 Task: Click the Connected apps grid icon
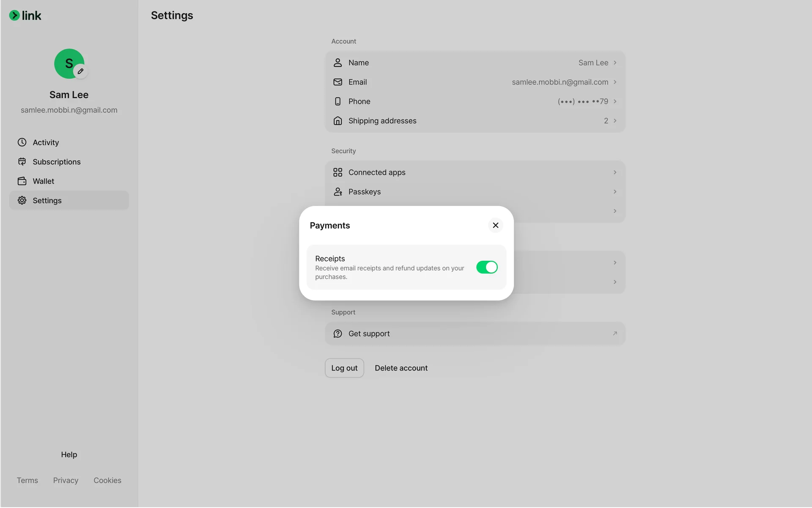tap(337, 172)
